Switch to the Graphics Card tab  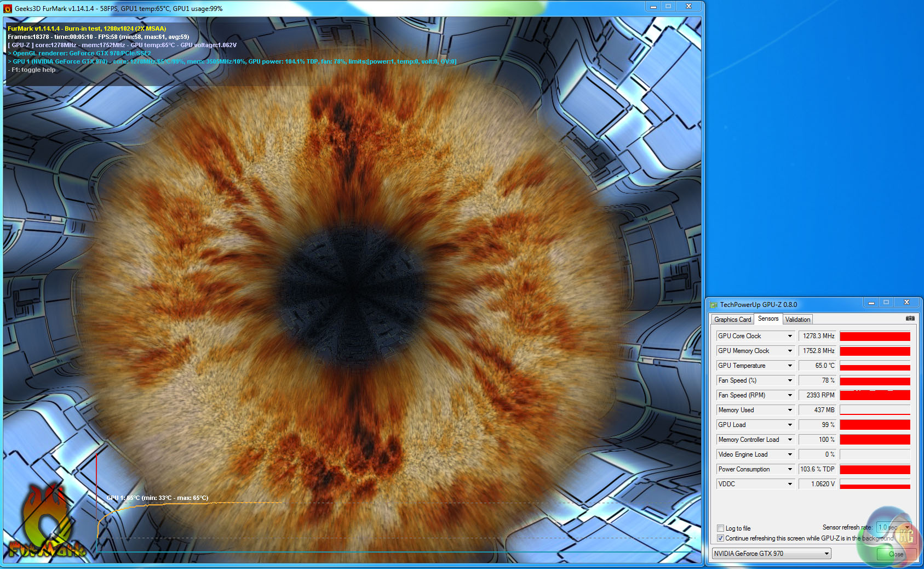click(x=732, y=320)
